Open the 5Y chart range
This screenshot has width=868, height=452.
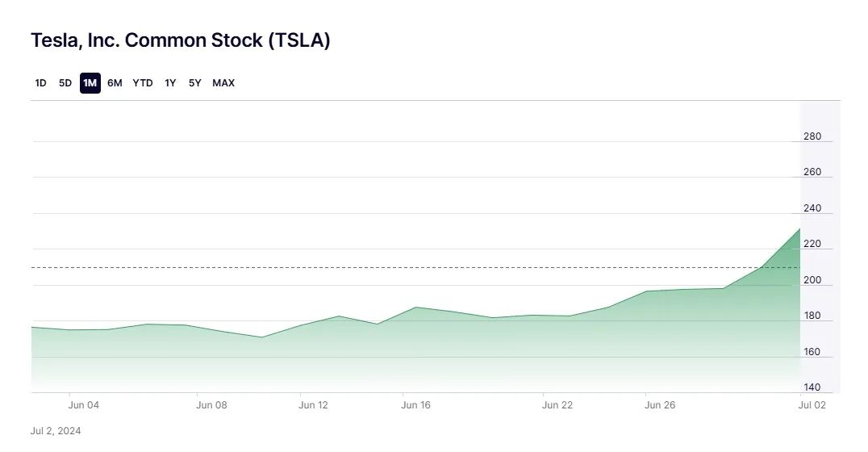(x=194, y=83)
